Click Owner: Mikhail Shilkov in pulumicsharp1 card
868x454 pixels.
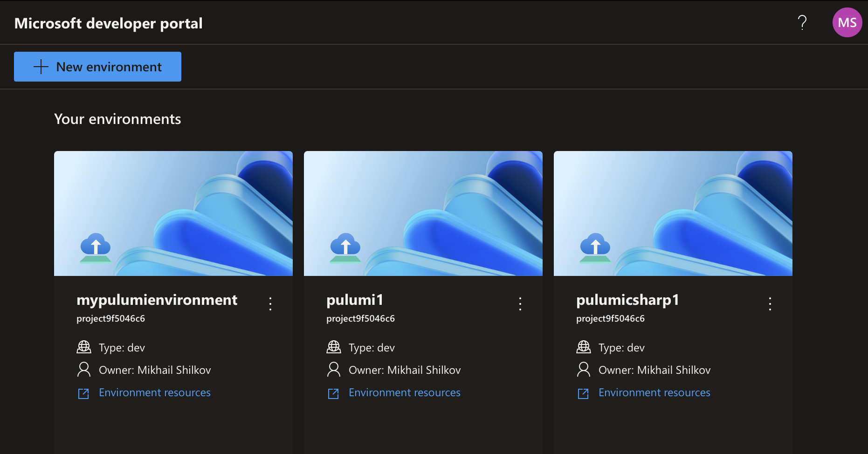[x=654, y=370]
